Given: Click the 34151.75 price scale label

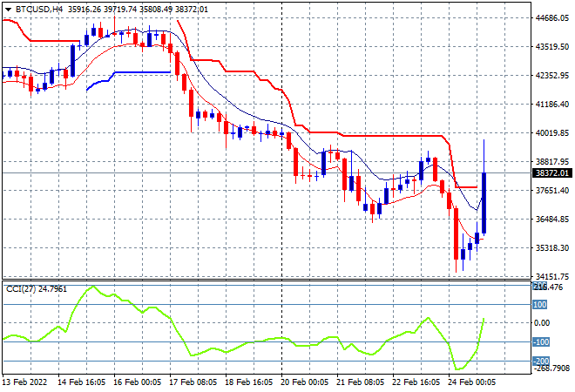Looking at the screenshot, I should (552, 276).
